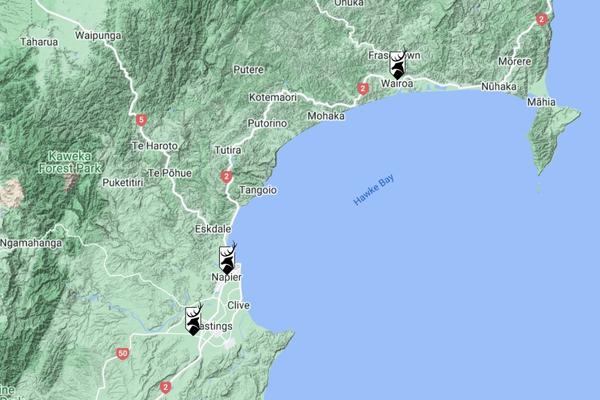
Task: Open the deer marker at Hastings
Action: (194, 319)
